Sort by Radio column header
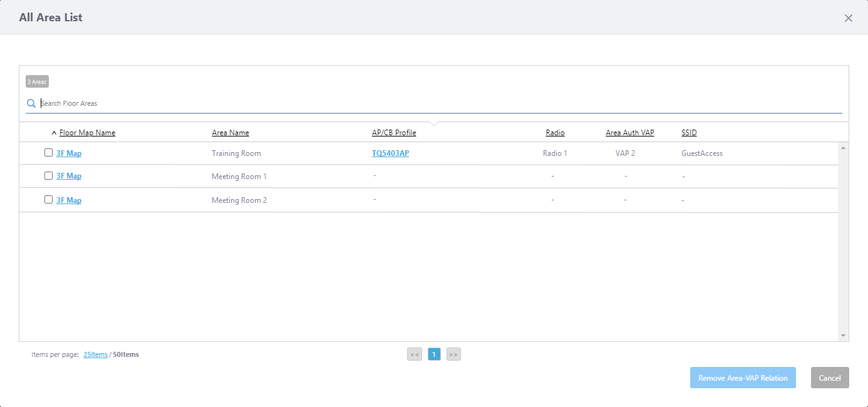Viewport: 868px width, 407px height. (x=555, y=133)
